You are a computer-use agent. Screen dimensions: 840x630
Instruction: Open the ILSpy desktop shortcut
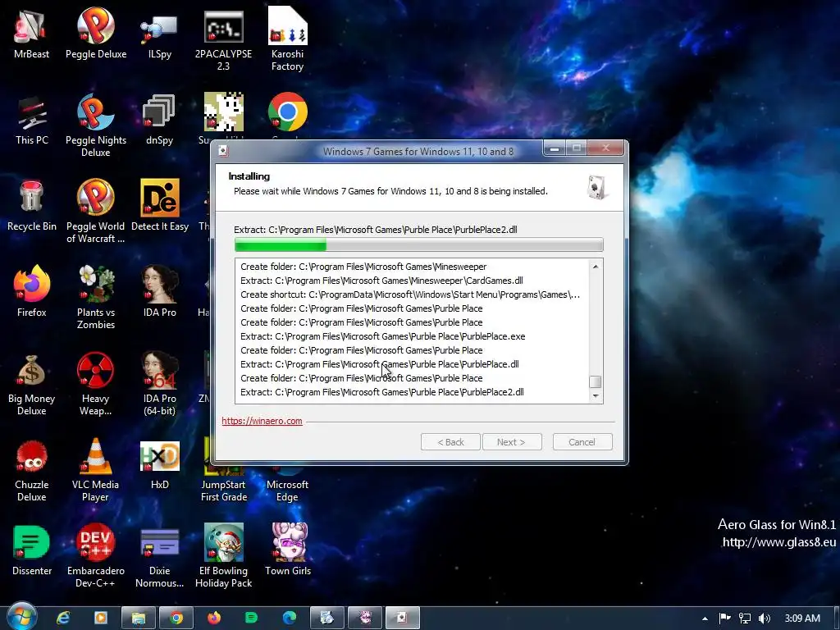click(159, 32)
